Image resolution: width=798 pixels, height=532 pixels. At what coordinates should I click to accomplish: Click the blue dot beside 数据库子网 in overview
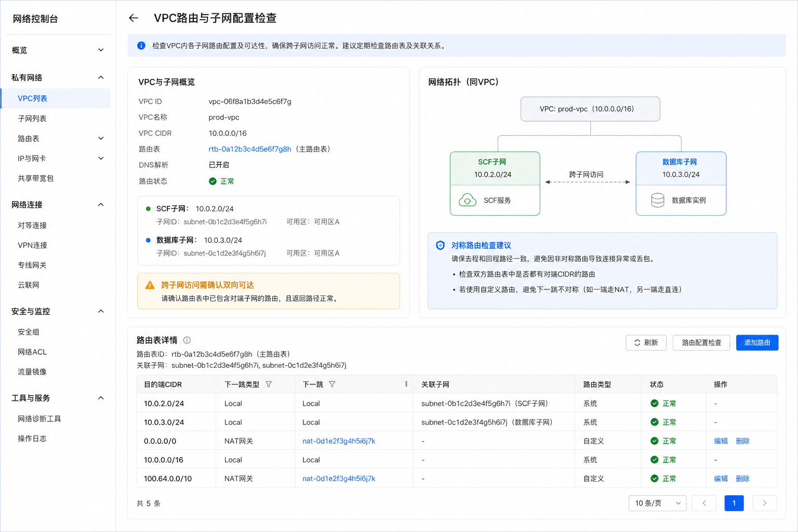click(148, 240)
